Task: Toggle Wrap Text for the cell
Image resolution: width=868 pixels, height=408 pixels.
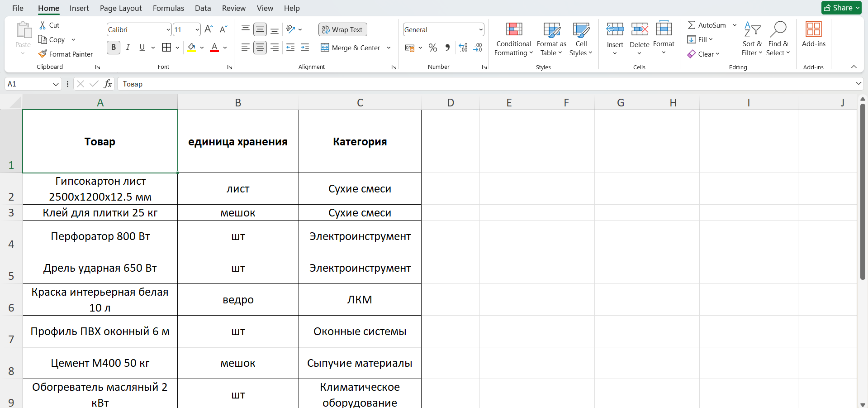Action: pyautogui.click(x=342, y=29)
